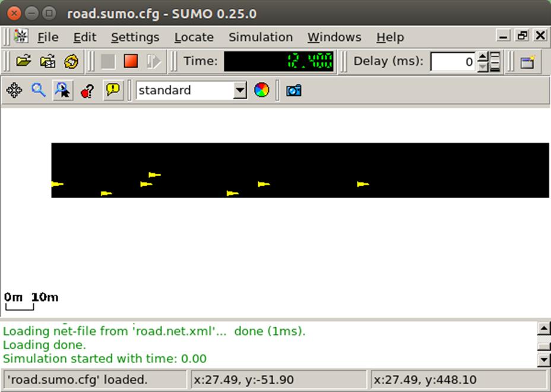This screenshot has width=551, height=392.
Task: Open network file icon in toolbar
Action: [x=47, y=62]
